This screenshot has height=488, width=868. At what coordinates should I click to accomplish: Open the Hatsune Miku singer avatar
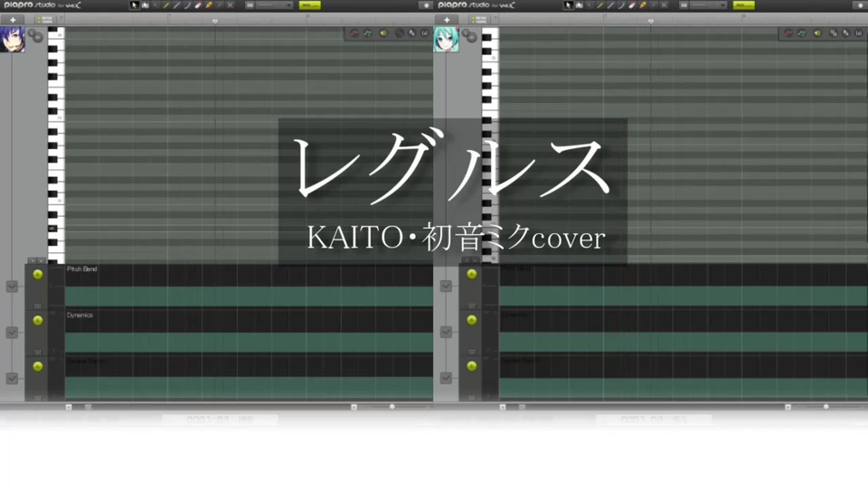446,40
